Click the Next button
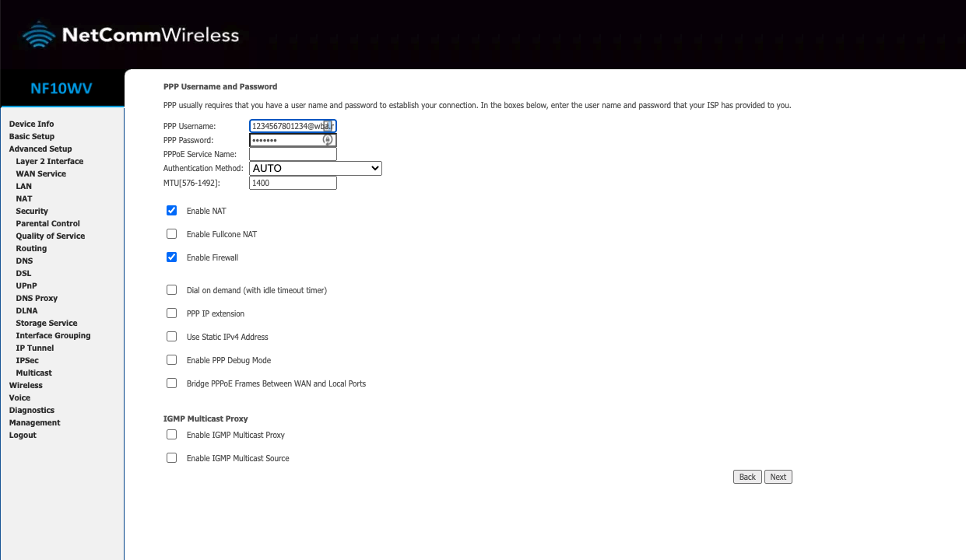 point(778,477)
